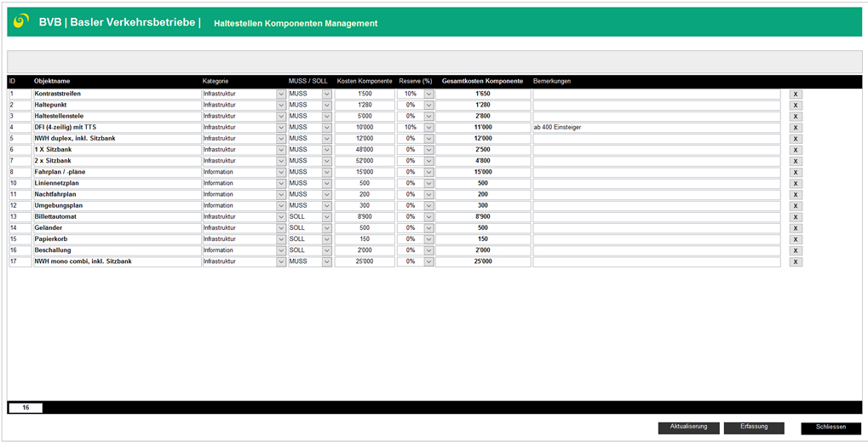Click the Schliessen button

click(831, 427)
